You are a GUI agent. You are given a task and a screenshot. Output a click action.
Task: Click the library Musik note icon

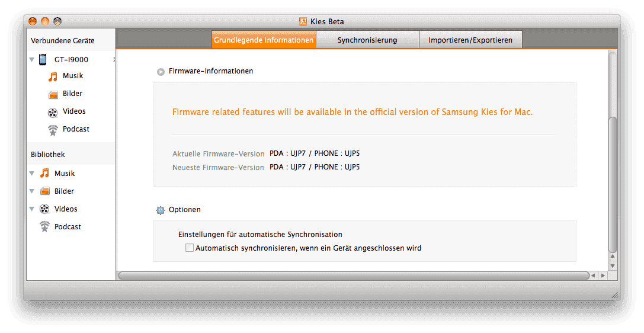(x=45, y=173)
